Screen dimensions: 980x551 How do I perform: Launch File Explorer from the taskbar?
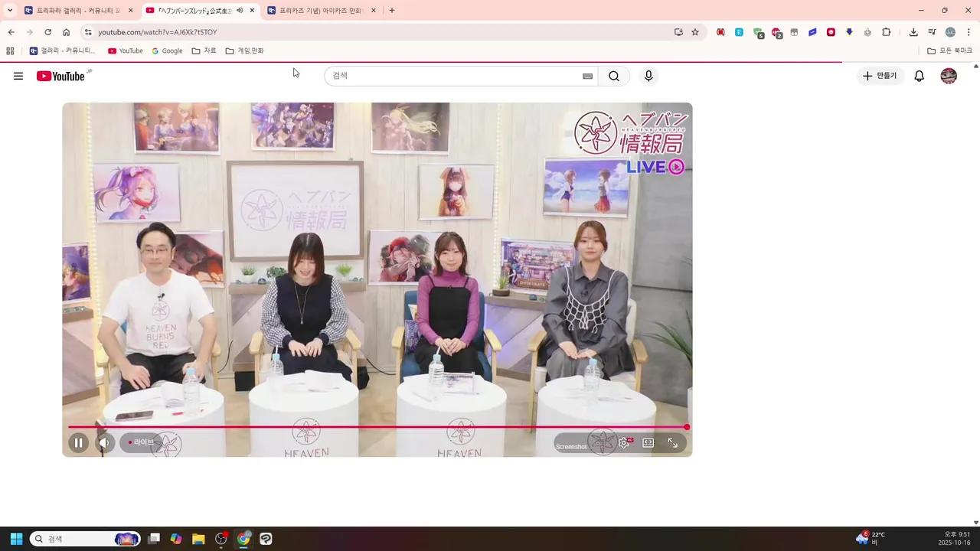tap(198, 539)
